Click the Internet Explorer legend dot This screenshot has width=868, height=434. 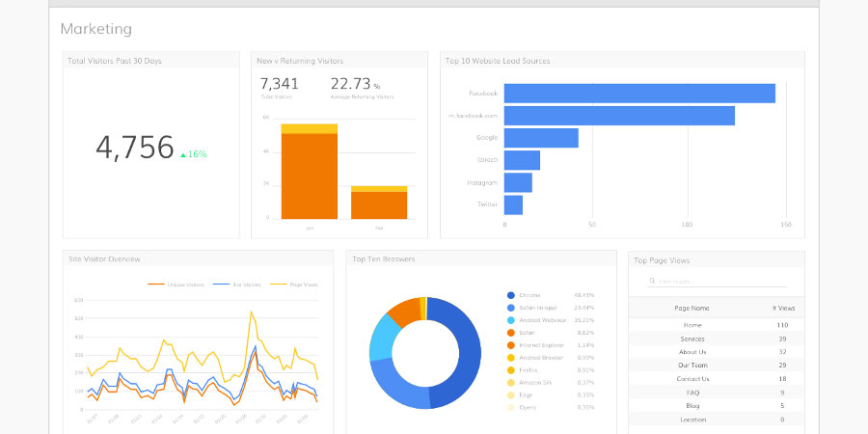(510, 344)
